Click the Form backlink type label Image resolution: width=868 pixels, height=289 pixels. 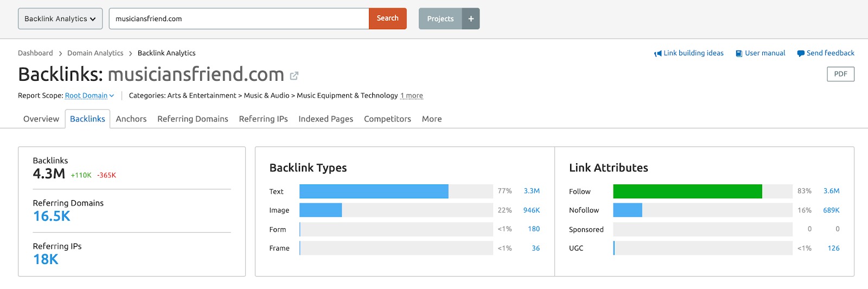click(x=278, y=229)
